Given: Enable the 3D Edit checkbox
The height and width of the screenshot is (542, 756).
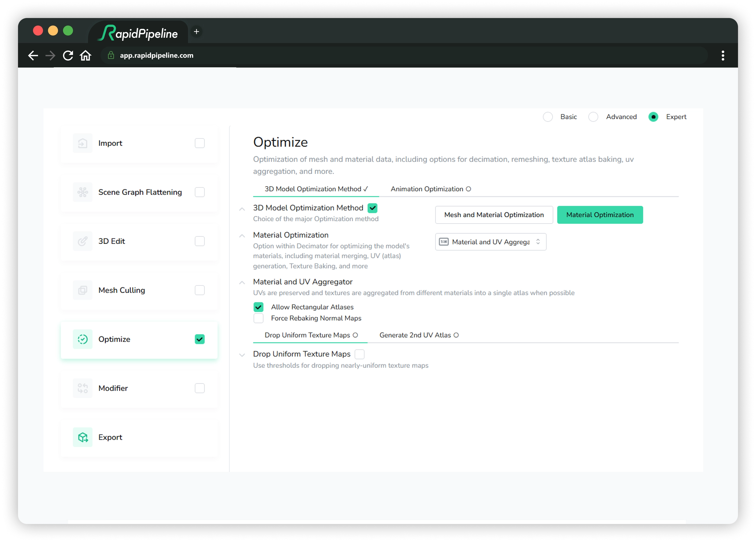Looking at the screenshot, I should [200, 241].
